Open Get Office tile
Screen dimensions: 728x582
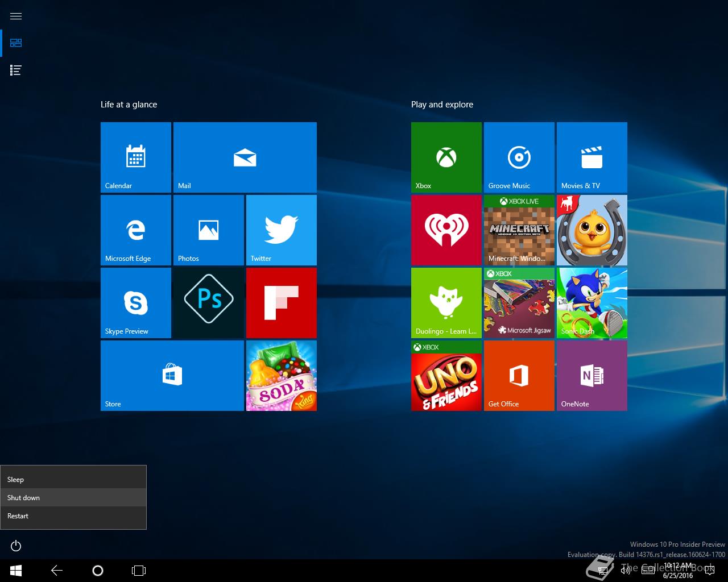click(519, 376)
